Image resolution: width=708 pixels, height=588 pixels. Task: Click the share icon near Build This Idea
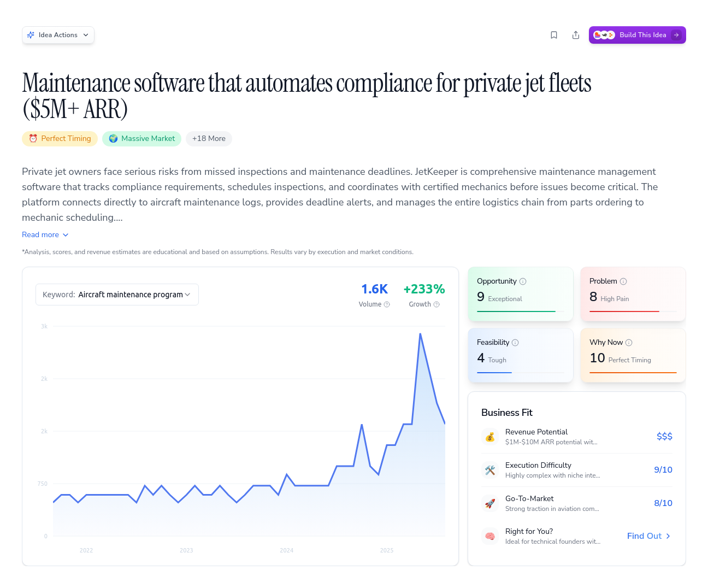[x=576, y=34]
